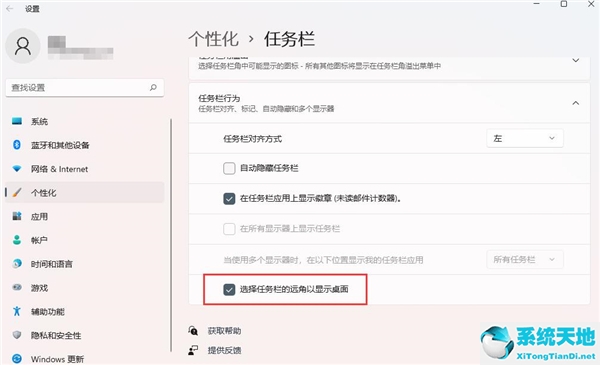Open the 任务栏对齐方式 dropdown showing 左

tap(525, 138)
